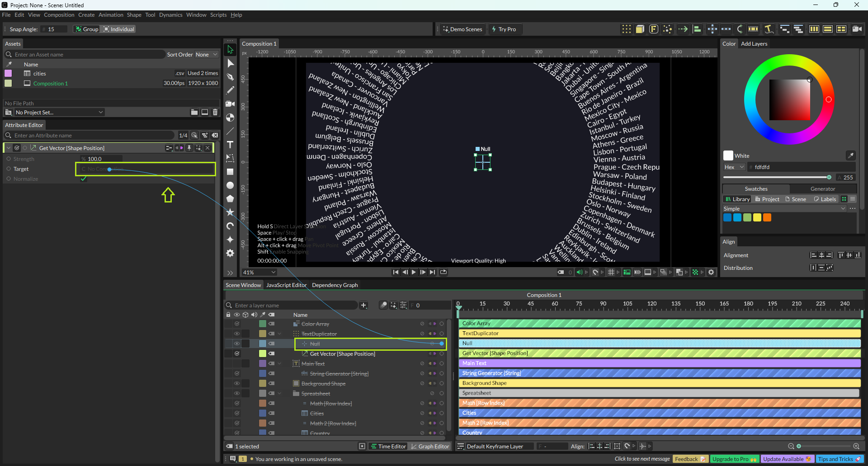Switch snapping mode to Individual
868x466 pixels.
click(119, 29)
